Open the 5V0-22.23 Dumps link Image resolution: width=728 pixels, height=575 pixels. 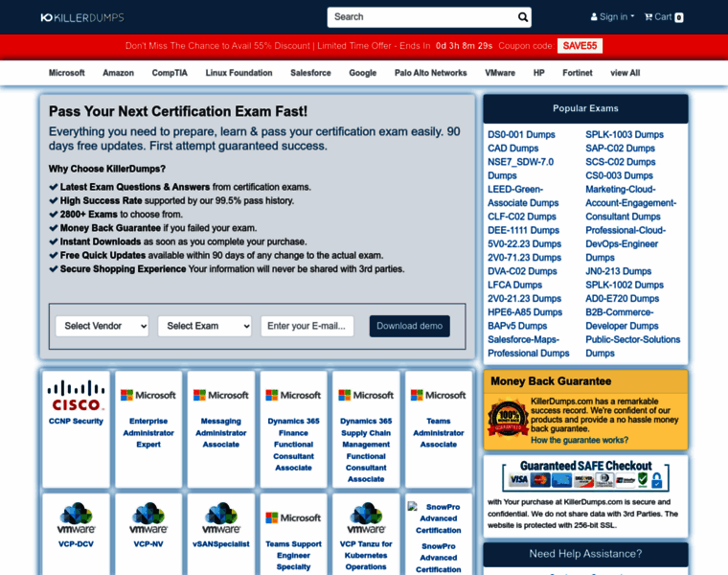click(x=524, y=243)
